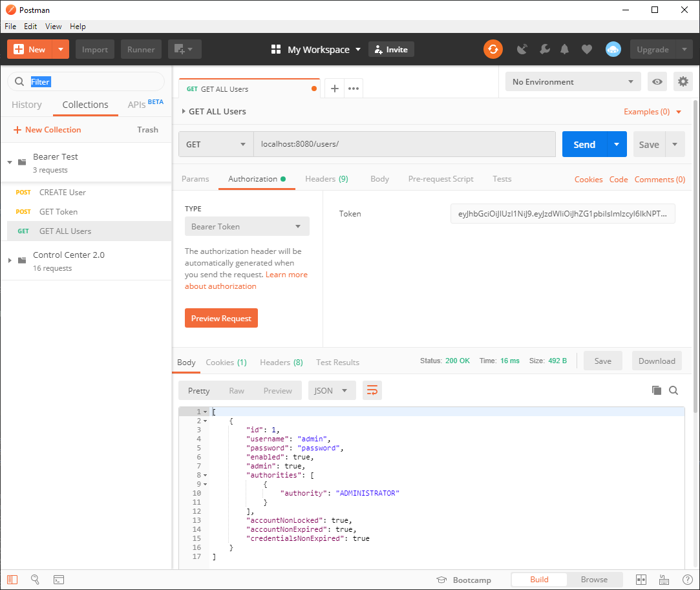This screenshot has height=590, width=700.
Task: Expand the Control Center 2.0 collection
Action: (x=10, y=260)
